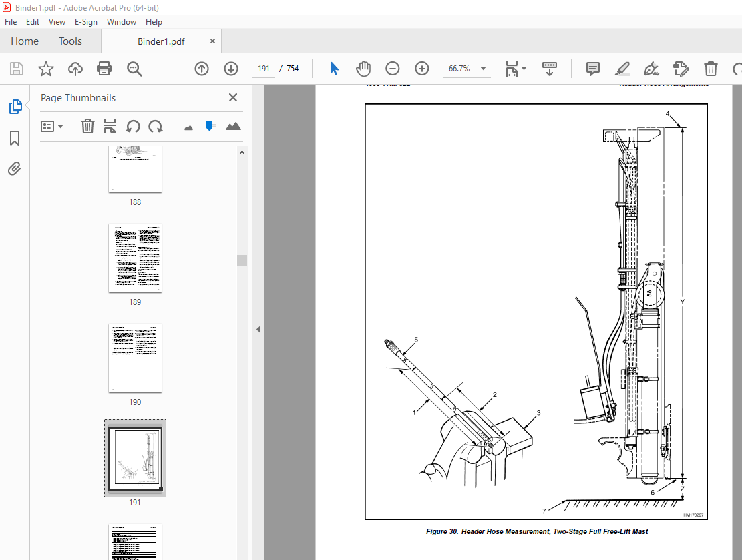Screen dimensions: 742x560
Task: Select page 191 thumbnail
Action: 136,459
